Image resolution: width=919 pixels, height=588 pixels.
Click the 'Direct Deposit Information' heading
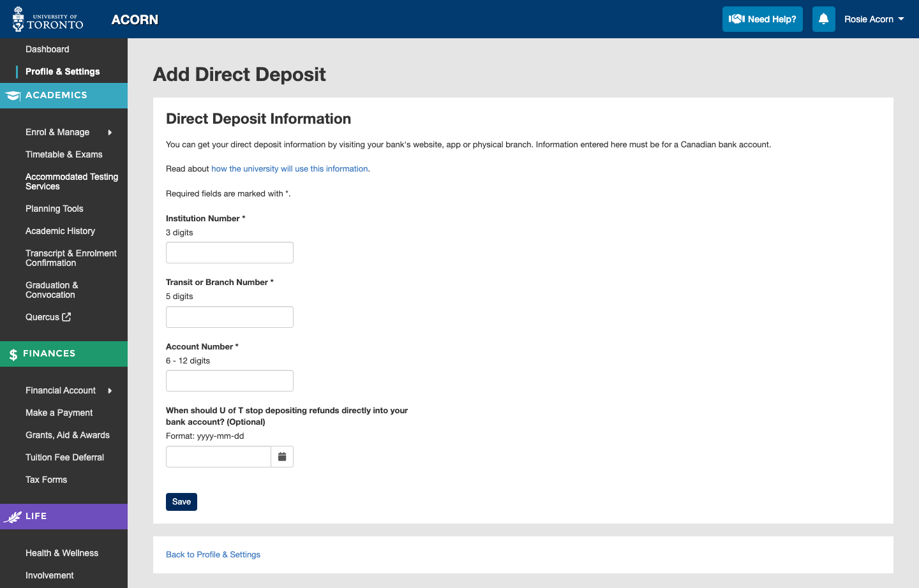point(258,119)
